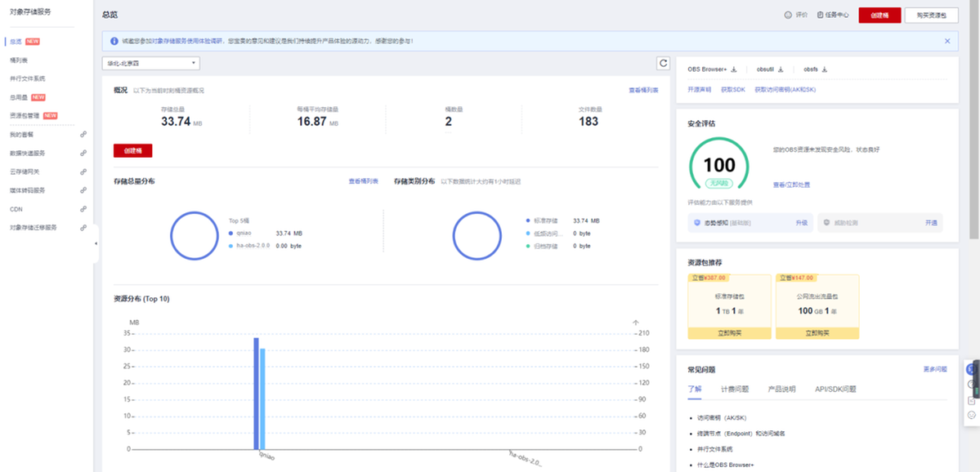Click the download icon for obsfs
Screen dimensions: 980x472
click(x=825, y=69)
